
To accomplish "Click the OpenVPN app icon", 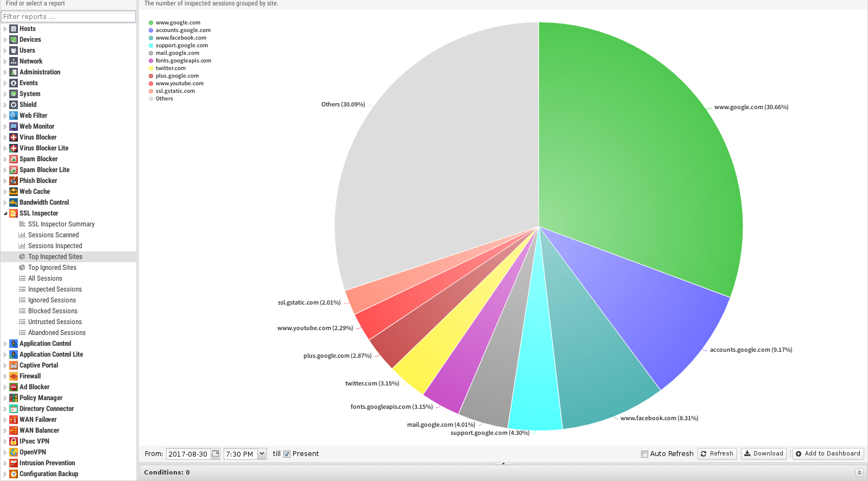I will coord(14,452).
